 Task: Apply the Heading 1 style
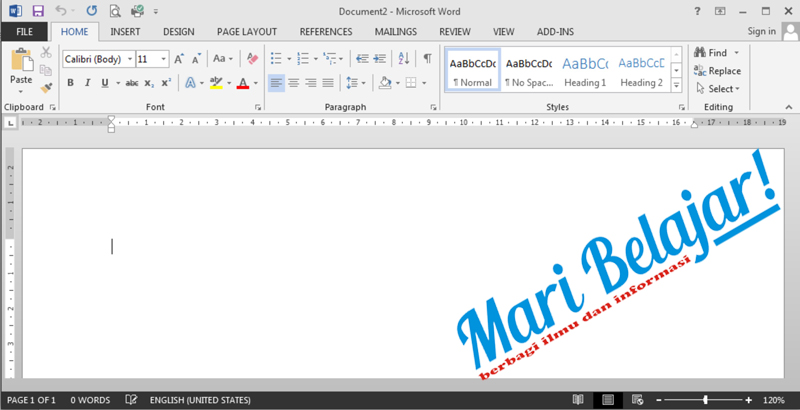[x=585, y=70]
